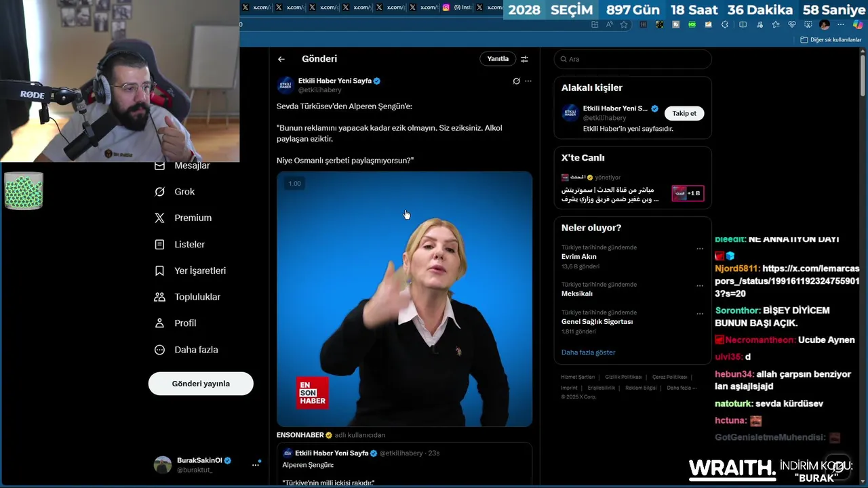
Task: Open Etkili Haber Yeni Sayfa post author avatar
Action: [x=285, y=85]
